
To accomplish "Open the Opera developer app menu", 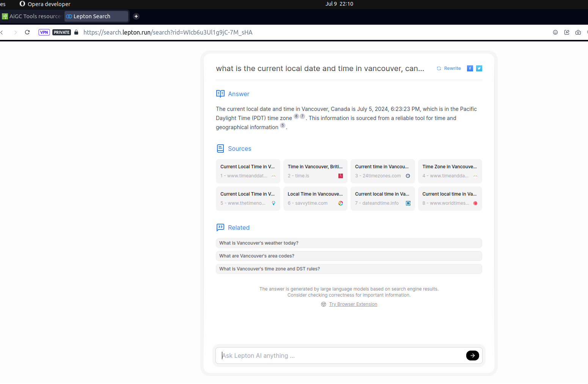I will pos(45,4).
